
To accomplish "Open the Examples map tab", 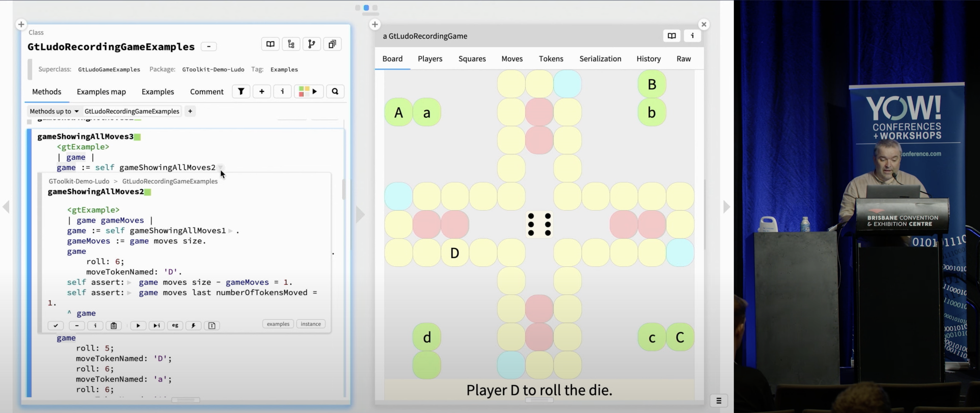I will 101,91.
